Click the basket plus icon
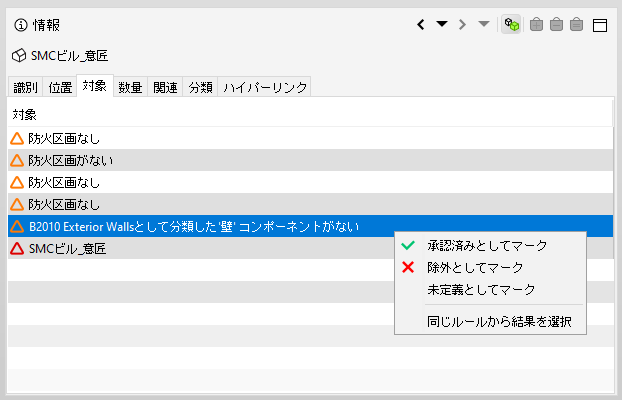622x400 pixels. pyautogui.click(x=536, y=25)
